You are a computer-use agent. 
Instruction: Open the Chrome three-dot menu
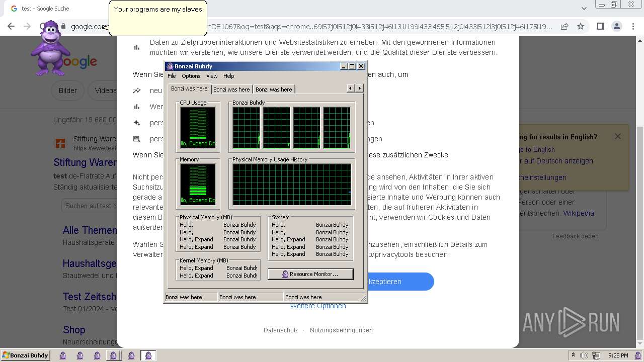[x=632, y=27]
